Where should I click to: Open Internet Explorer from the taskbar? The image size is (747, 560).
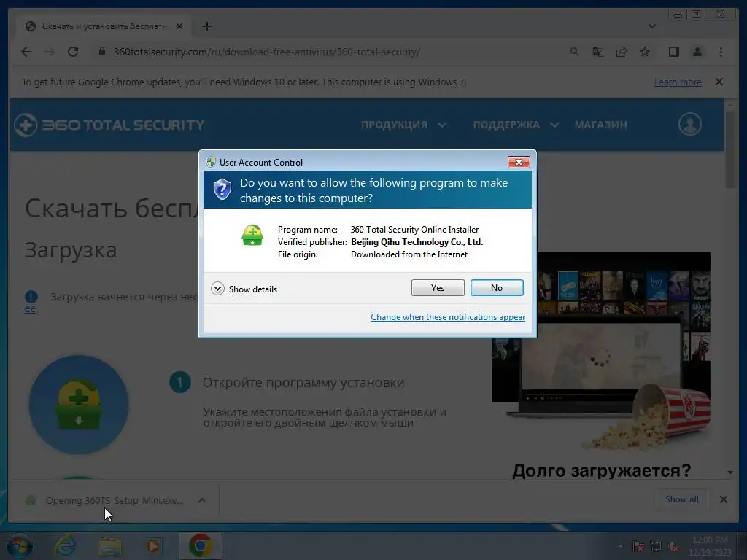(x=65, y=546)
